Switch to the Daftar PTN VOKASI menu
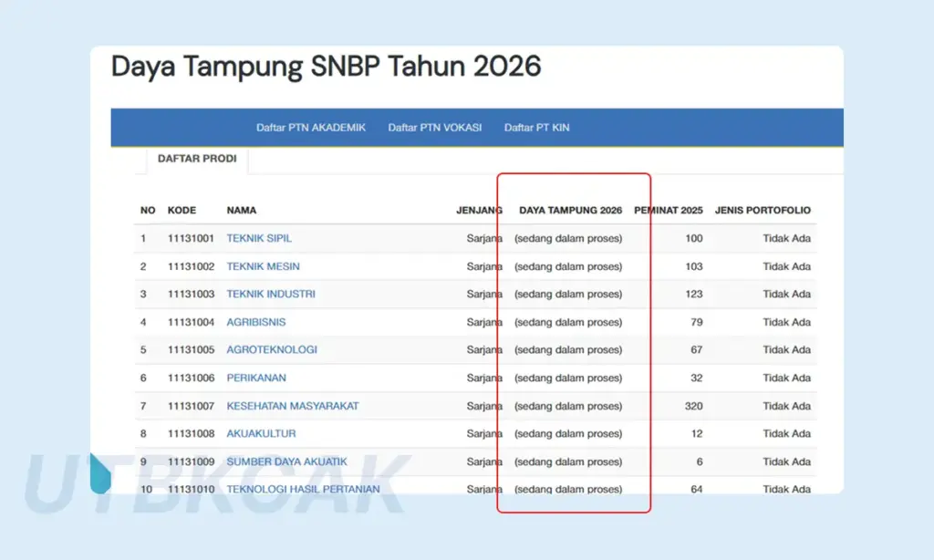This screenshot has width=934, height=560. [433, 128]
